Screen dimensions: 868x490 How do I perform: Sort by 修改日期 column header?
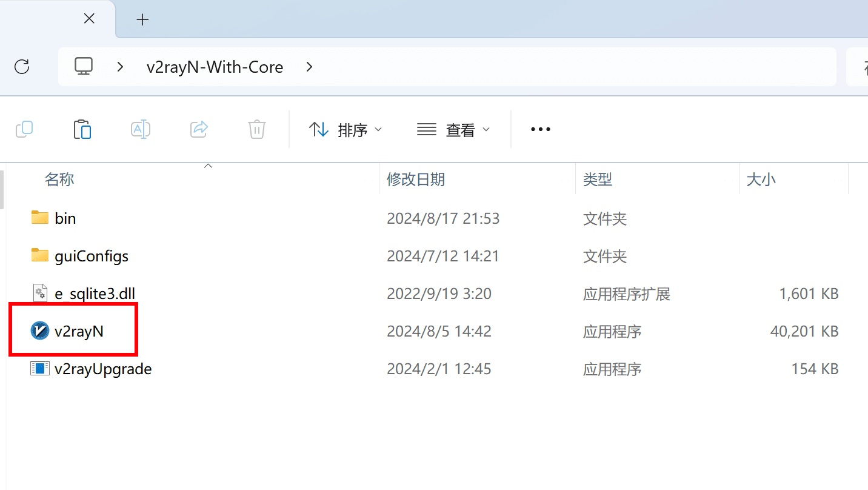pos(416,179)
